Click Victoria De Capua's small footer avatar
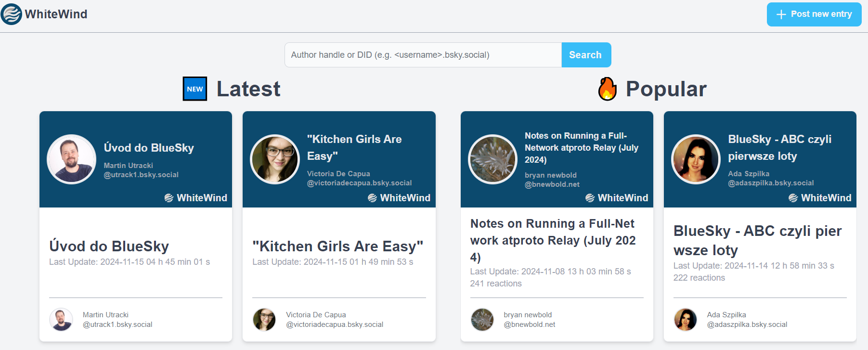Screen dimensions: 868x350 (x=264, y=320)
